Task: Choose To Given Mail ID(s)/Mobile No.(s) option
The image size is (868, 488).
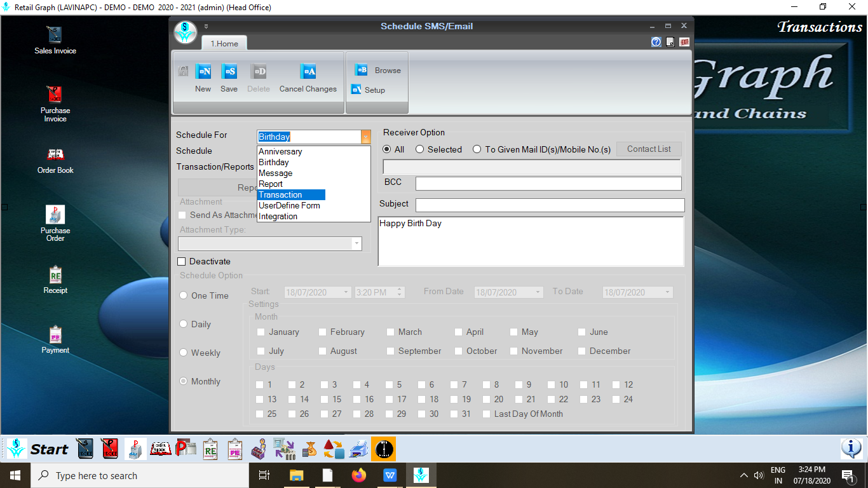Action: [477, 149]
